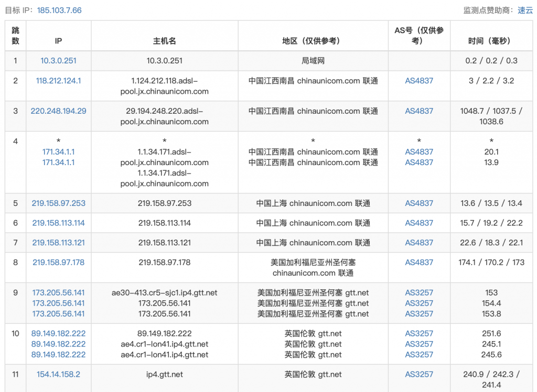Open IP link 118.212.124.1
The height and width of the screenshot is (392, 537).
tap(59, 81)
